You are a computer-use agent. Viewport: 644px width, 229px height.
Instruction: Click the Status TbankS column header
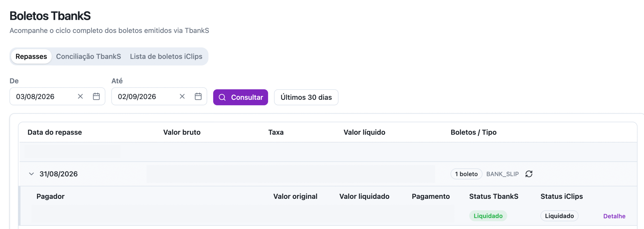(494, 197)
